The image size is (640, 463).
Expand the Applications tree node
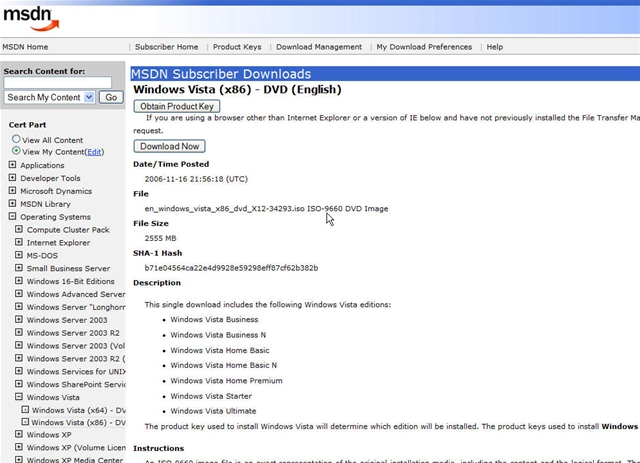pos(12,165)
